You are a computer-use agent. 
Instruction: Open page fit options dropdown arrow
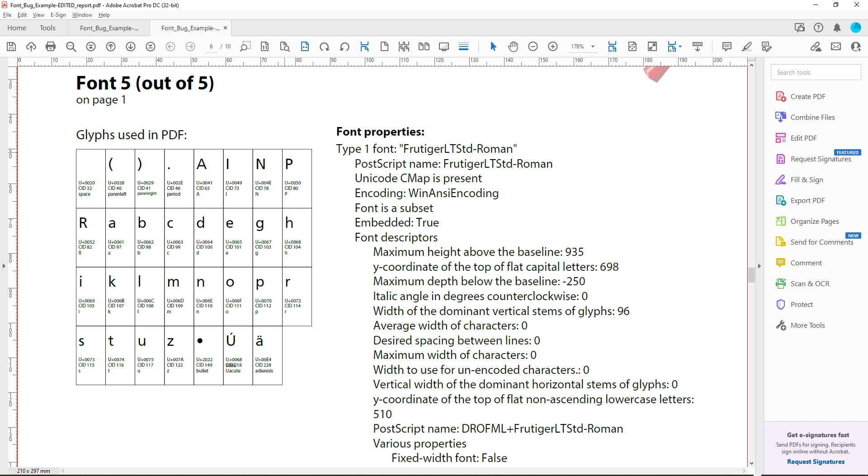point(680,47)
